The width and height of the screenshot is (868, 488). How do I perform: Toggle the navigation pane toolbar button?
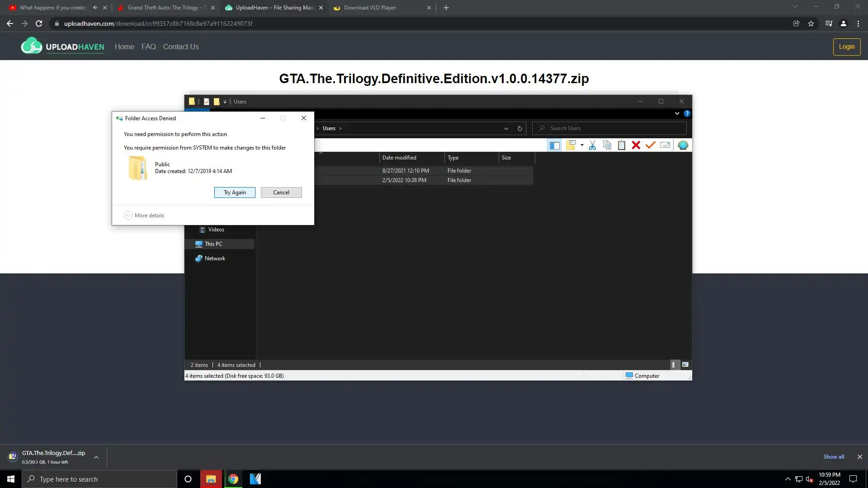[x=554, y=145]
